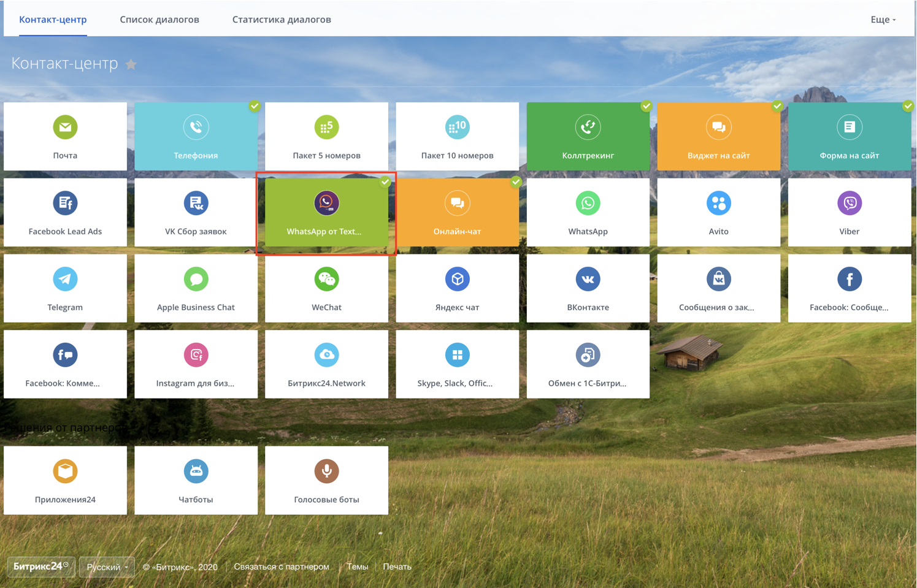This screenshot has height=588, width=917.
Task: Click the Почта tile label
Action: [65, 156]
